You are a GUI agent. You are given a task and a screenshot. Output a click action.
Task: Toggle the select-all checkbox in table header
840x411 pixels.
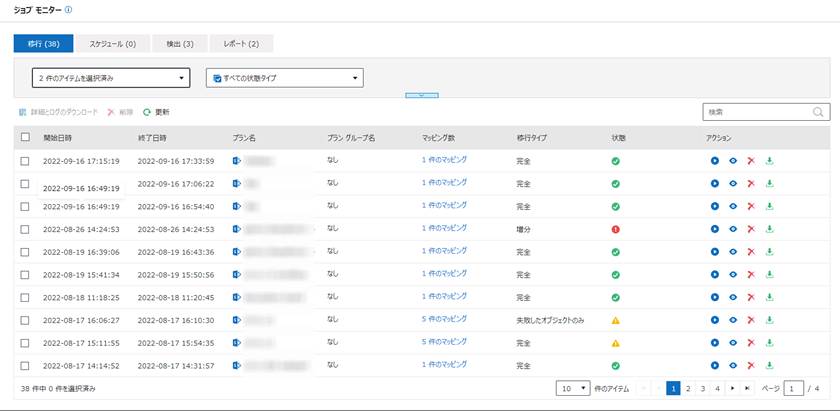tap(25, 137)
